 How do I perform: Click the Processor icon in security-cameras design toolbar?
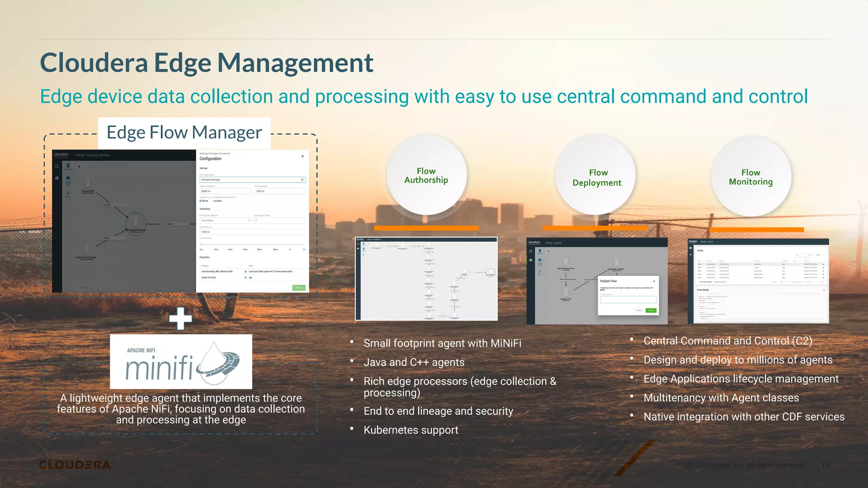pos(68,166)
